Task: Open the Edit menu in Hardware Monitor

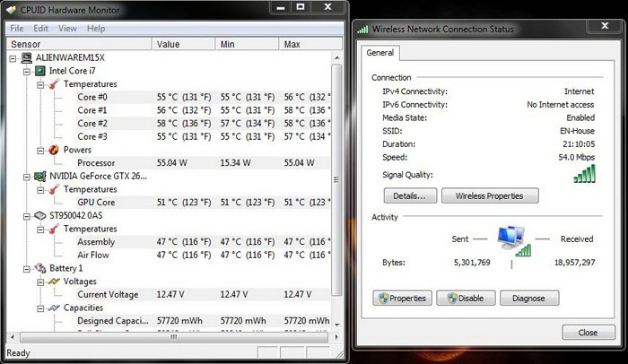Action: coord(42,29)
